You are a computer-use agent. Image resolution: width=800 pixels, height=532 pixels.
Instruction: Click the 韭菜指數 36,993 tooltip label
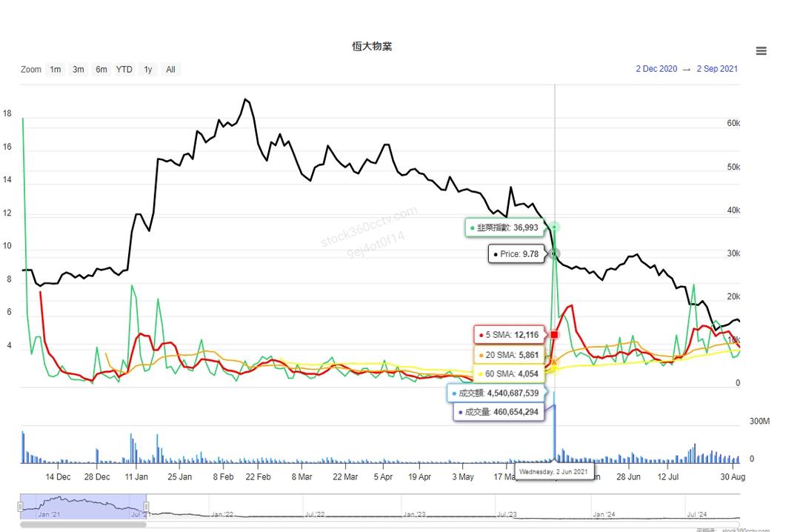(x=504, y=227)
